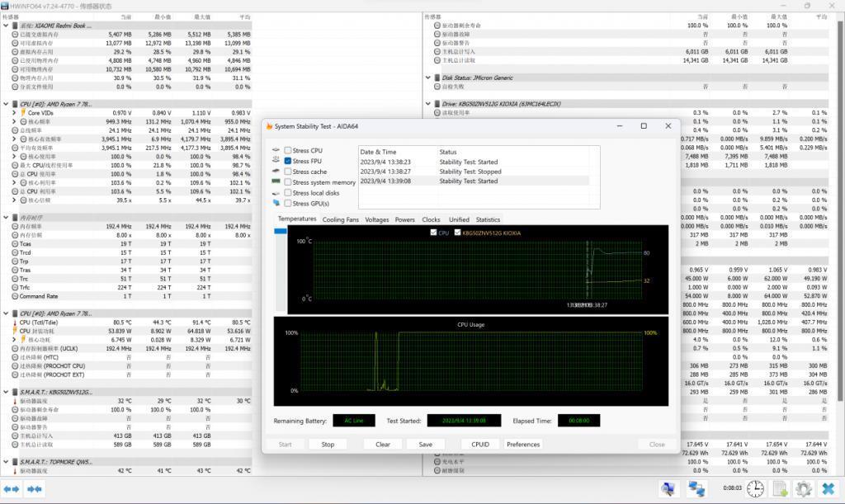
Task: Select the Unified tab
Action: click(459, 219)
